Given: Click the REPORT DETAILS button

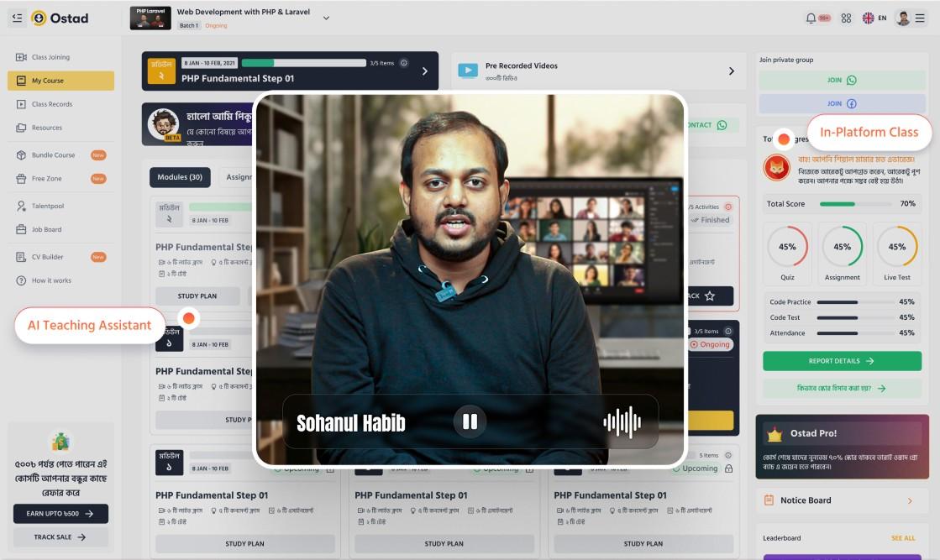Looking at the screenshot, I should point(841,361).
